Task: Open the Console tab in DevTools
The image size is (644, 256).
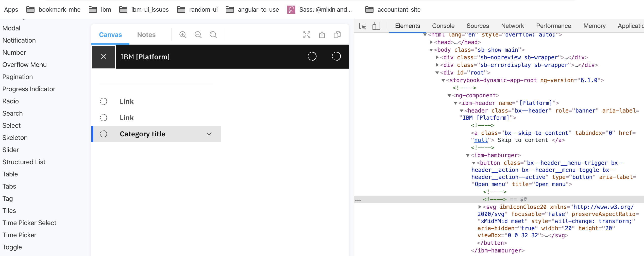Action: 443,26
